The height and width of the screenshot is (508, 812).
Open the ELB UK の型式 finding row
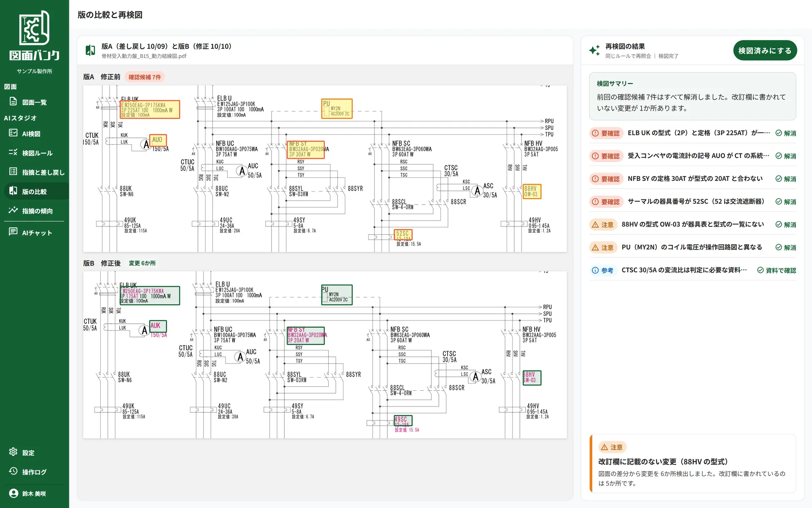(x=693, y=133)
